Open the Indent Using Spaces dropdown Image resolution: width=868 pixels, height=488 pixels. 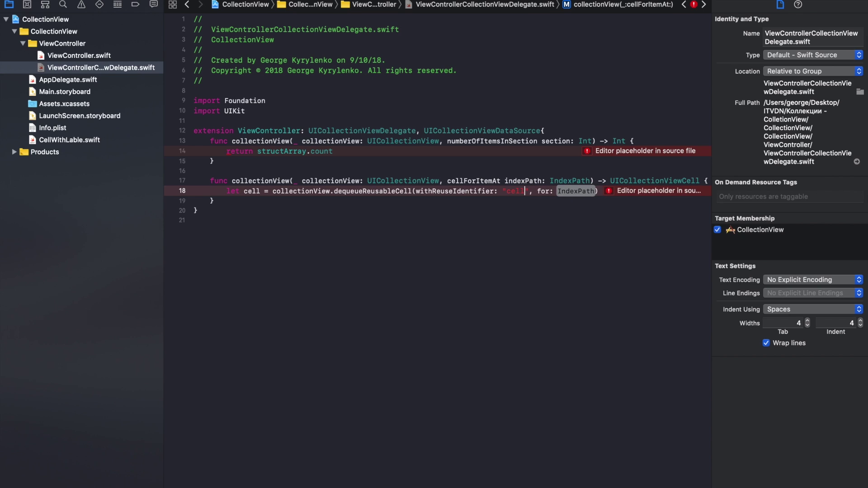(x=813, y=309)
